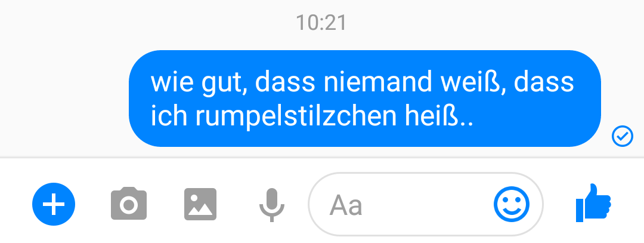Show message delivery status by the check circle

(x=623, y=137)
